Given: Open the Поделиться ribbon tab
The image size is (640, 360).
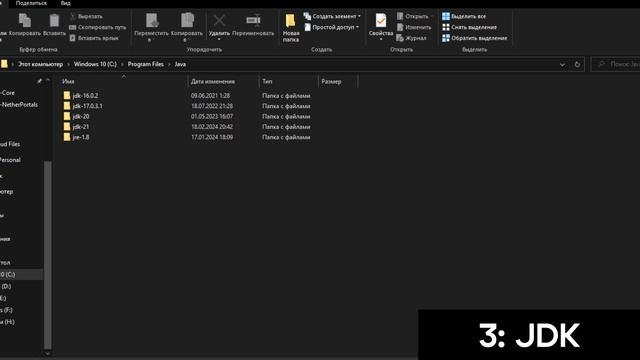Looking at the screenshot, I should point(31,3).
